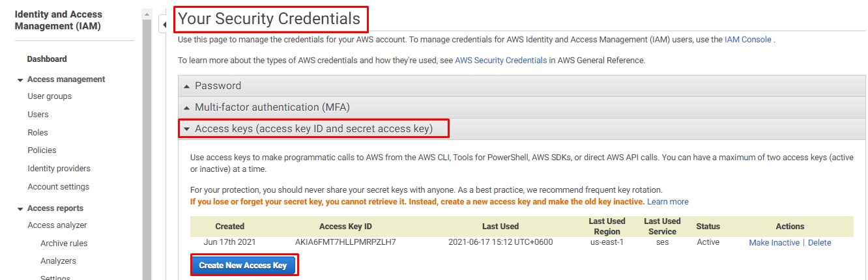Open Account settings page
Screen dimensions: 868x280
pos(58,187)
